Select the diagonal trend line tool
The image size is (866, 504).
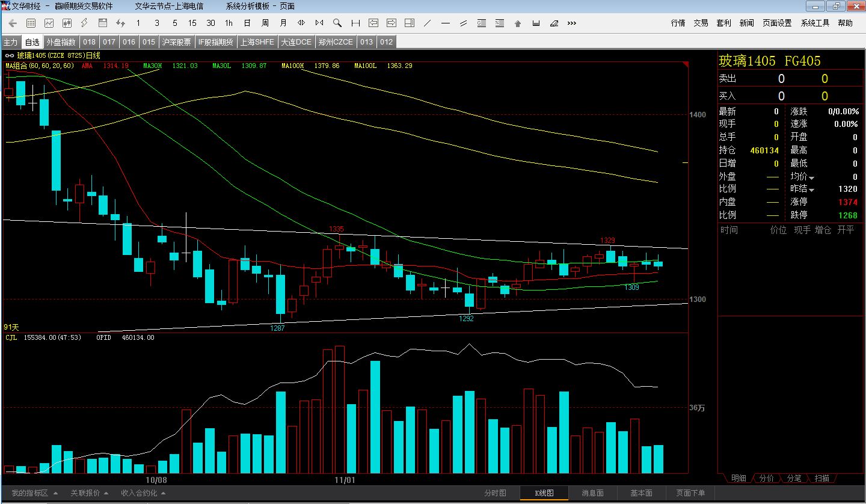(428, 23)
